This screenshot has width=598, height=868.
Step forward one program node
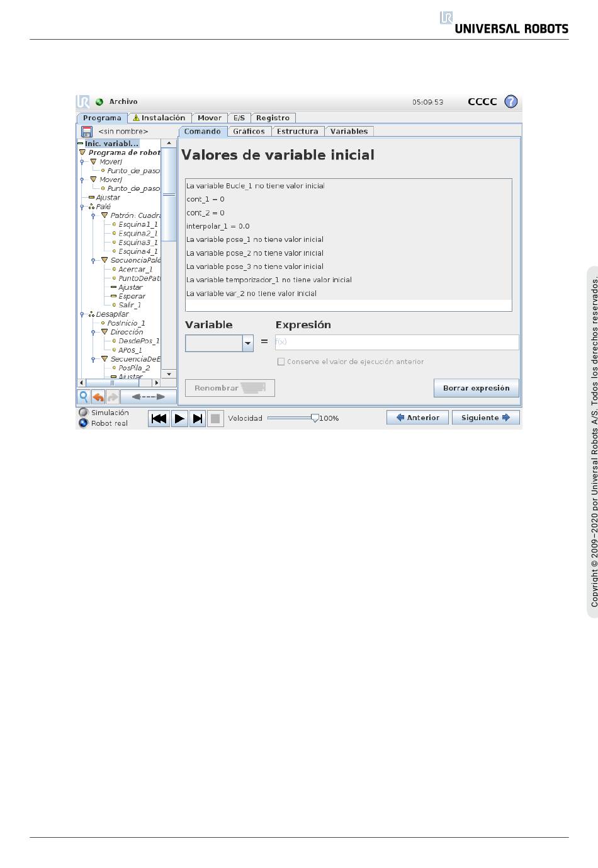[198, 418]
